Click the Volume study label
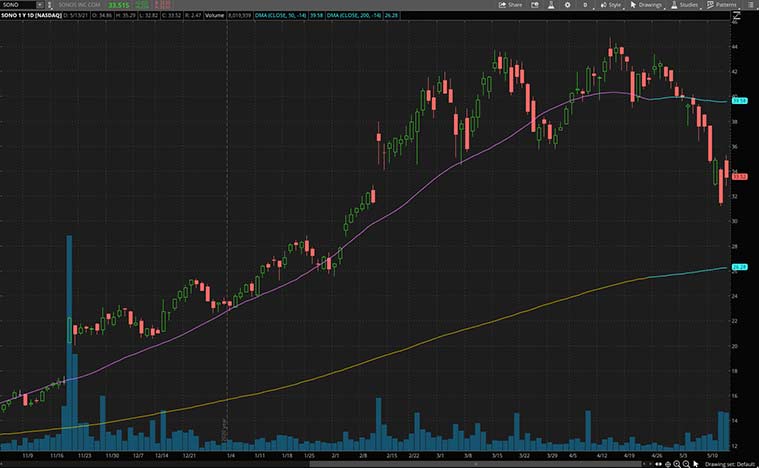Image resolution: width=759 pixels, height=468 pixels. pyautogui.click(x=216, y=16)
